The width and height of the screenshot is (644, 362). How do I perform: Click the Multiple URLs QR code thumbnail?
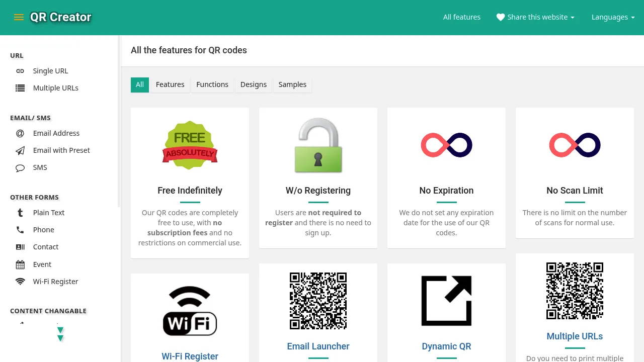point(575,291)
